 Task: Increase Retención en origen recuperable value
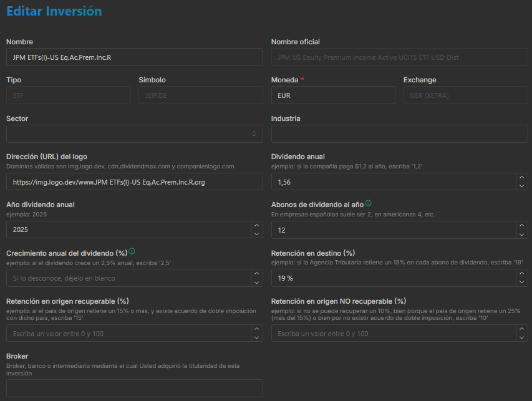tap(256, 329)
